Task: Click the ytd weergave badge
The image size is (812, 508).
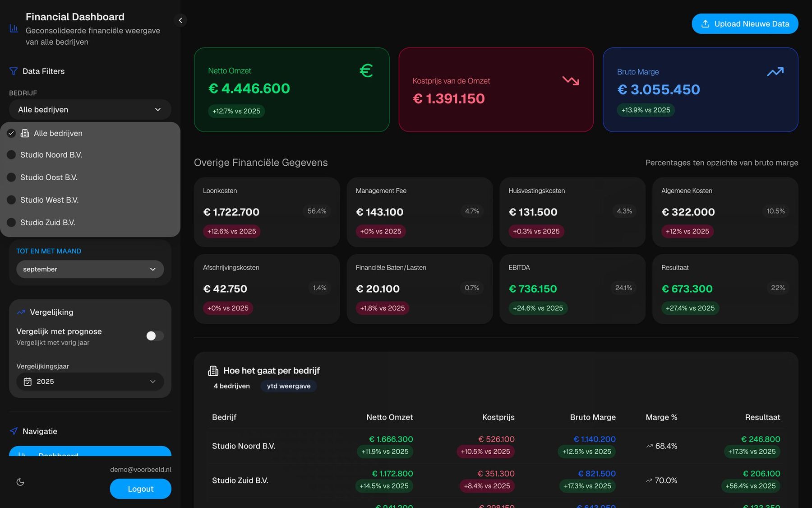Action: click(x=289, y=386)
